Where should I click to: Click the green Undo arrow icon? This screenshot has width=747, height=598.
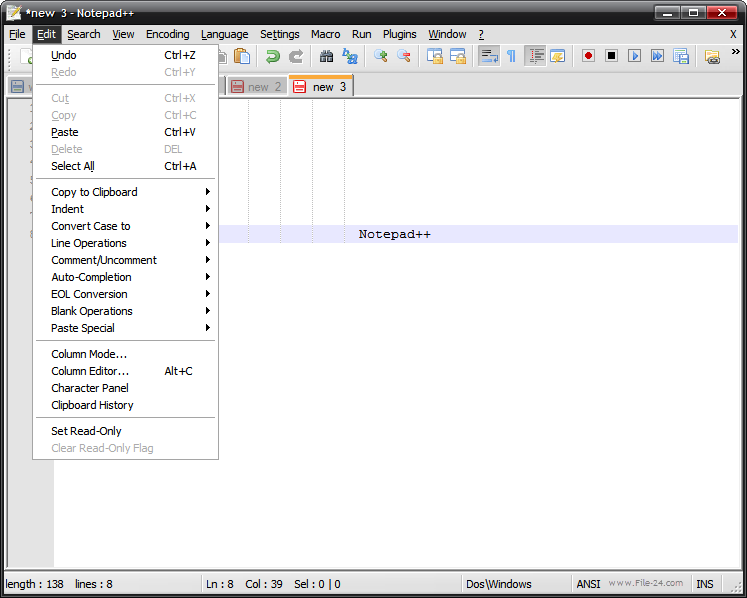273,56
